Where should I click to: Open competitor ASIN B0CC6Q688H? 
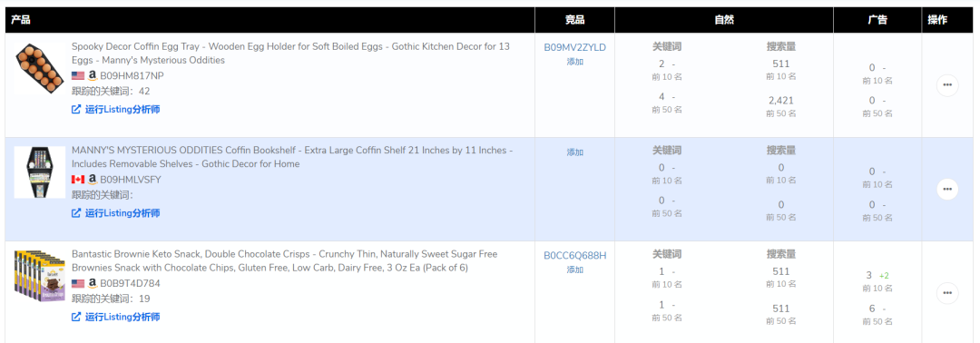point(574,255)
